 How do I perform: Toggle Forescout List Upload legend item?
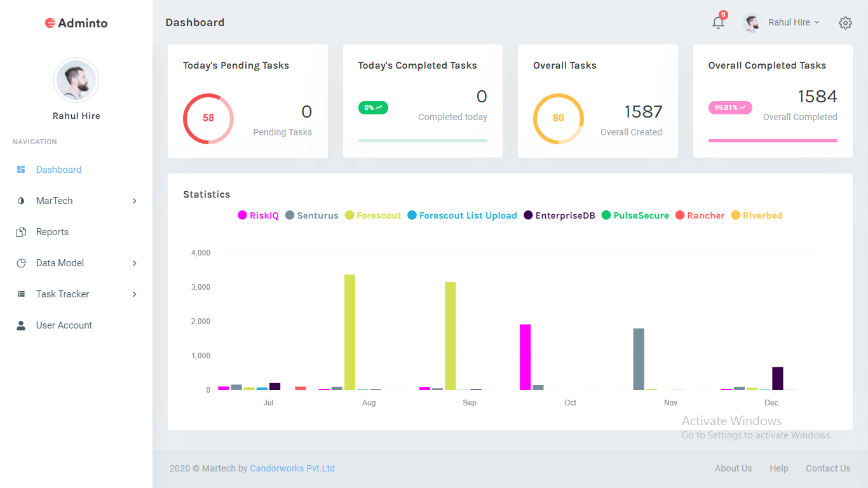point(462,215)
